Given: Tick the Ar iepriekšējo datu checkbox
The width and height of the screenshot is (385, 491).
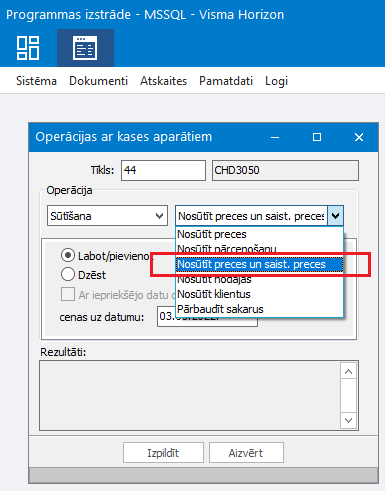Looking at the screenshot, I should 68,295.
